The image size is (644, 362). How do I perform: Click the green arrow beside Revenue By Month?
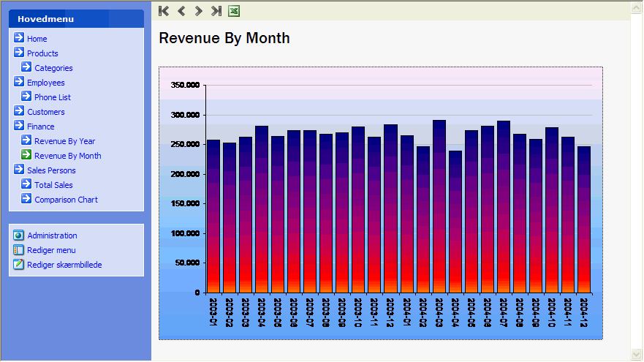[x=26, y=154]
